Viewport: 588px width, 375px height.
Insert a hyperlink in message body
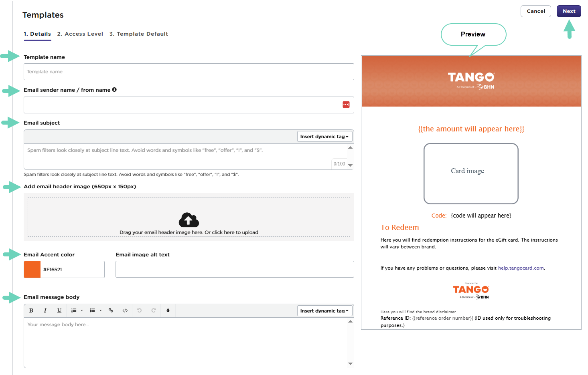pos(111,310)
